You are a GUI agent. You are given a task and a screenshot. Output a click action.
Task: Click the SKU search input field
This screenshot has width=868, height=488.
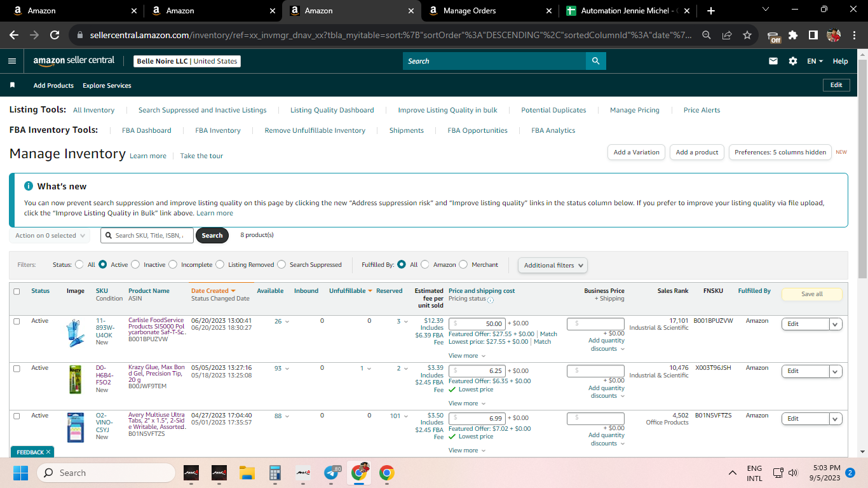click(147, 235)
